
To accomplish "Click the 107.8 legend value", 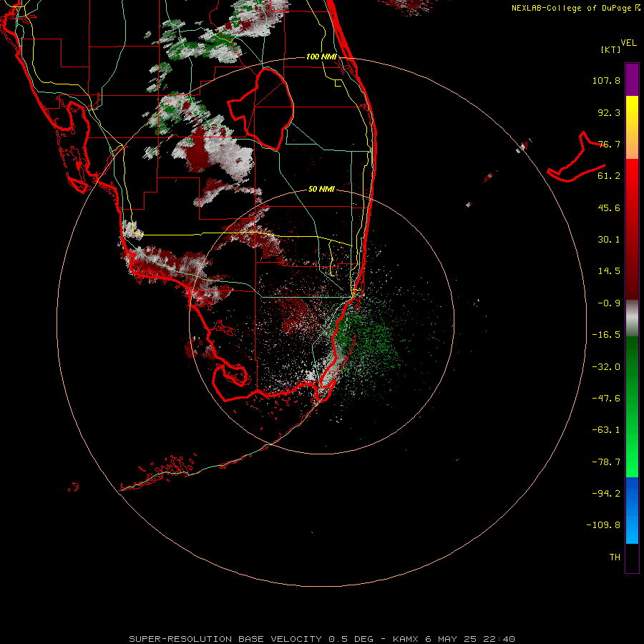I will click(x=606, y=80).
